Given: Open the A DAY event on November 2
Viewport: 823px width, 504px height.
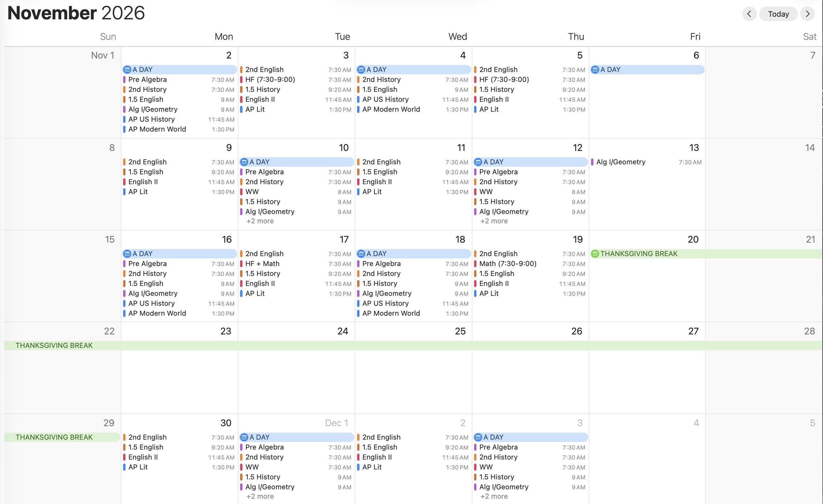Looking at the screenshot, I should click(x=180, y=69).
